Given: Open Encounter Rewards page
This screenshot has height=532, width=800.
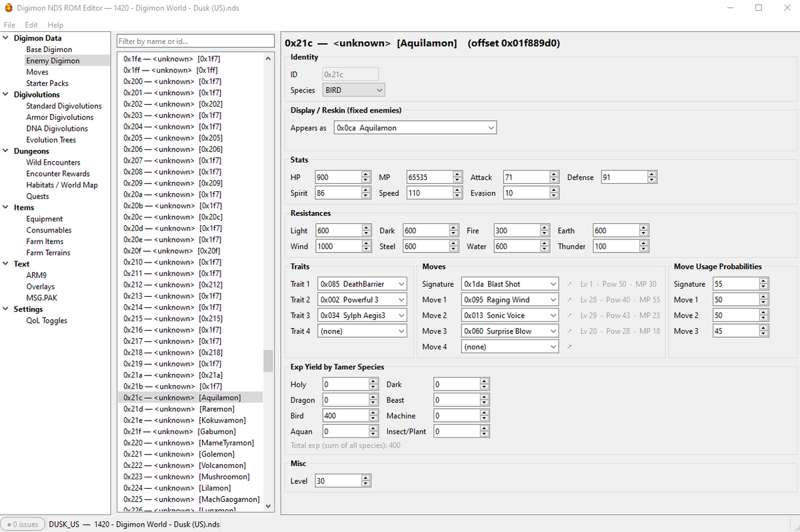Looking at the screenshot, I should 58,174.
